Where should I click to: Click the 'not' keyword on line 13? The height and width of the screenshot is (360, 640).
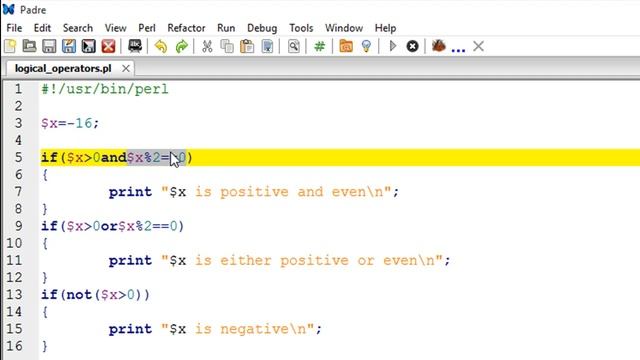tap(79, 295)
